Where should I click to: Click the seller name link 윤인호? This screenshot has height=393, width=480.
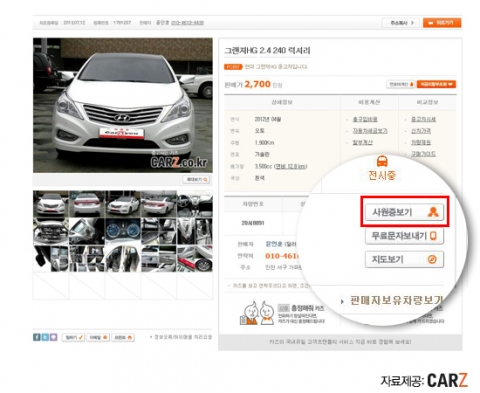click(274, 244)
